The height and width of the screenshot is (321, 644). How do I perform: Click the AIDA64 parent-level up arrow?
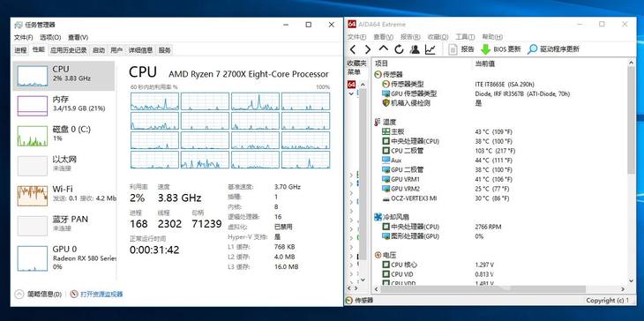[x=383, y=49]
